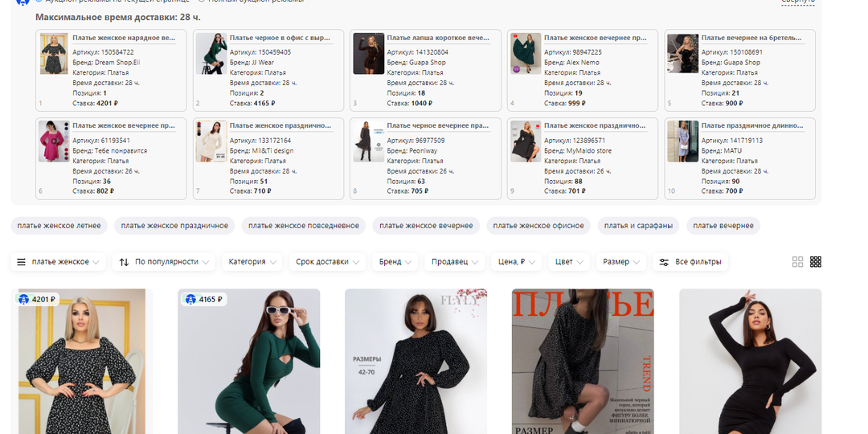
Task: Open the 'ПЛАТЬЕ' magazine-style product photo
Action: 583,361
